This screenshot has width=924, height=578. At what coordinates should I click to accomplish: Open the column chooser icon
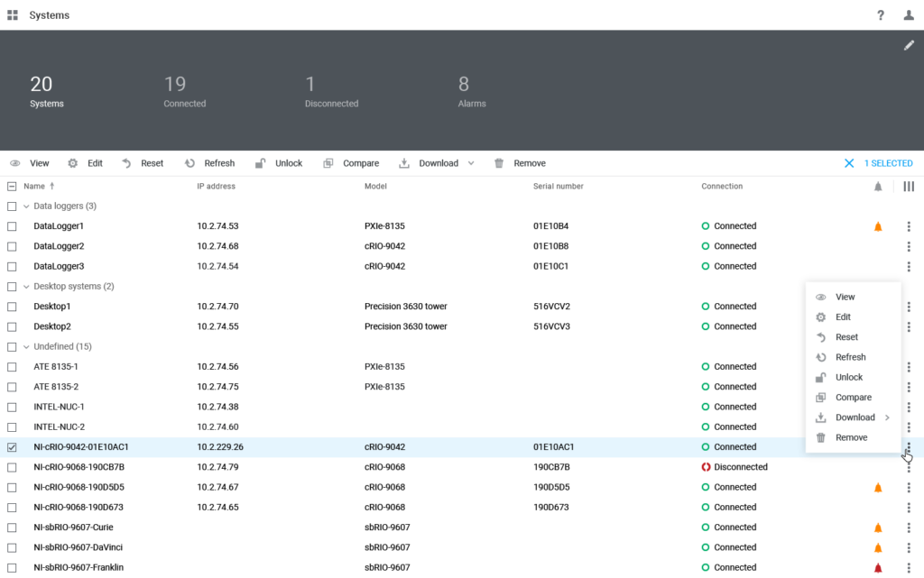909,186
